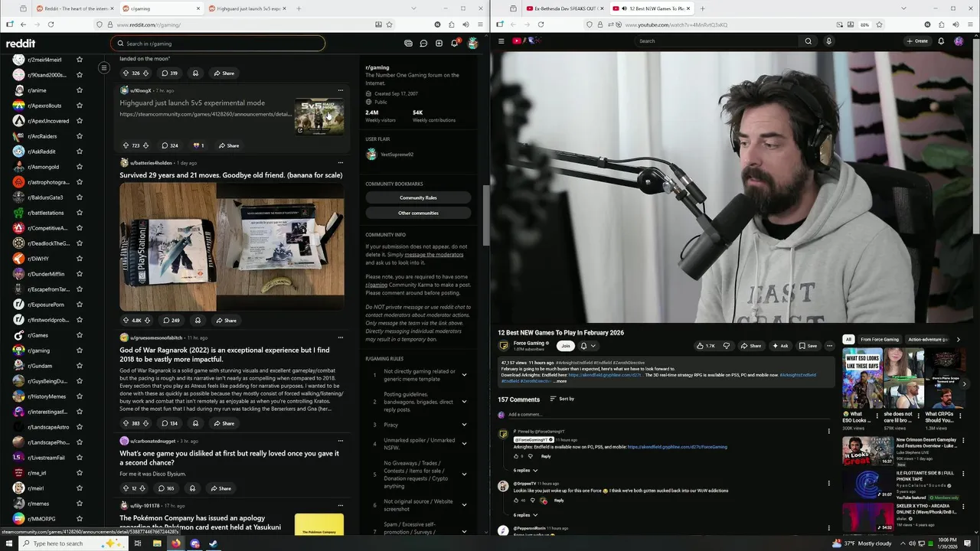Upvote the Highguard 5v5 post
This screenshot has height=551, width=980.
(x=126, y=145)
